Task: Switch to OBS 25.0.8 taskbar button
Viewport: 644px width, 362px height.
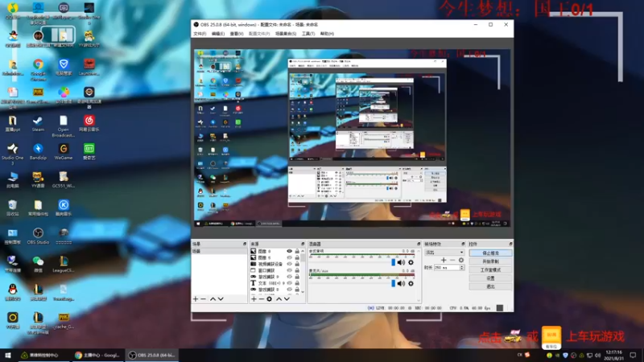Action: pyautogui.click(x=151, y=355)
